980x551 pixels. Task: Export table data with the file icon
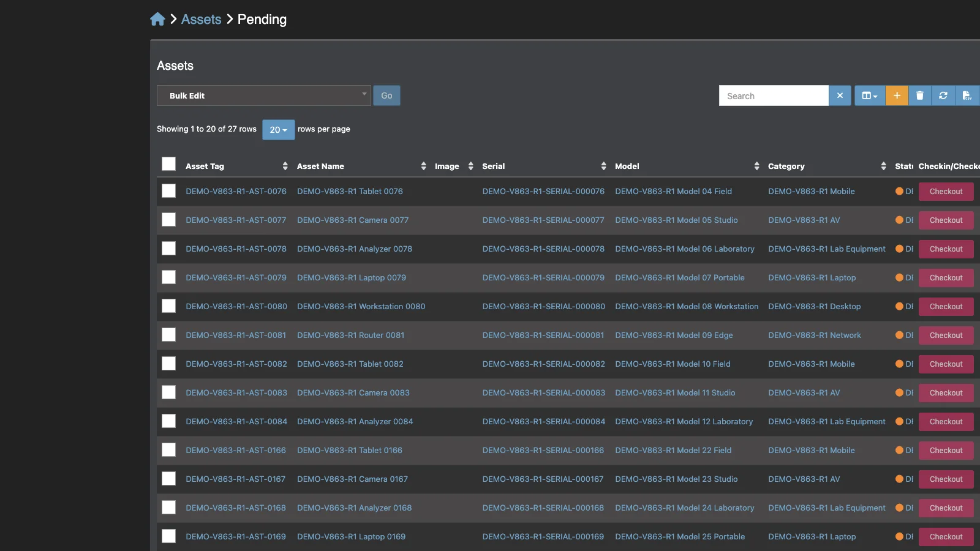tap(967, 96)
